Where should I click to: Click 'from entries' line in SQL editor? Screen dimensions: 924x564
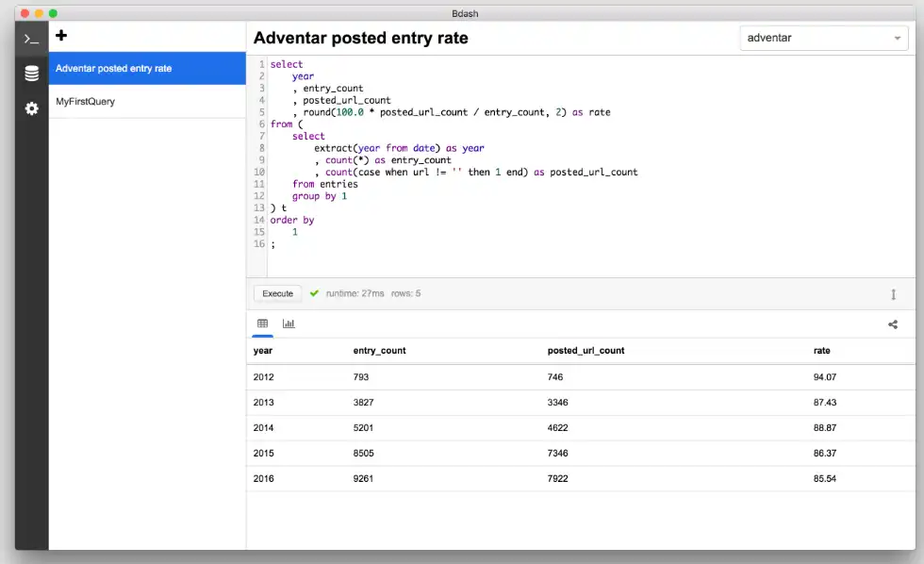324,184
